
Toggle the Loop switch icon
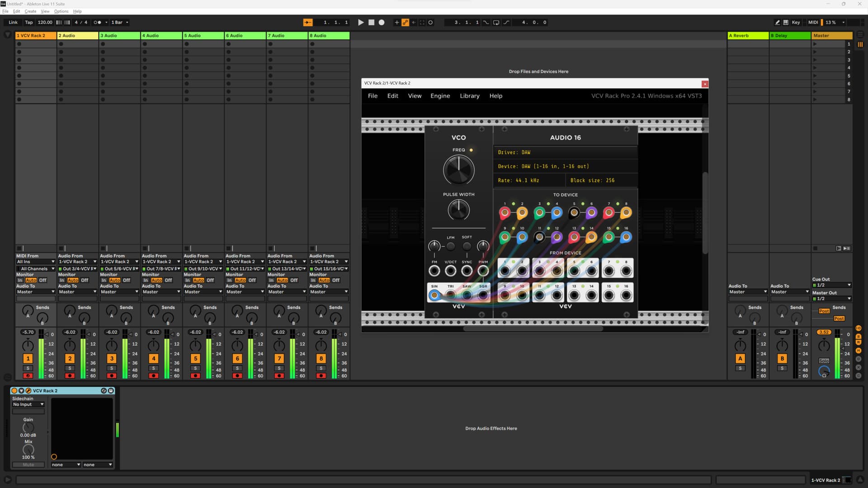coord(496,22)
